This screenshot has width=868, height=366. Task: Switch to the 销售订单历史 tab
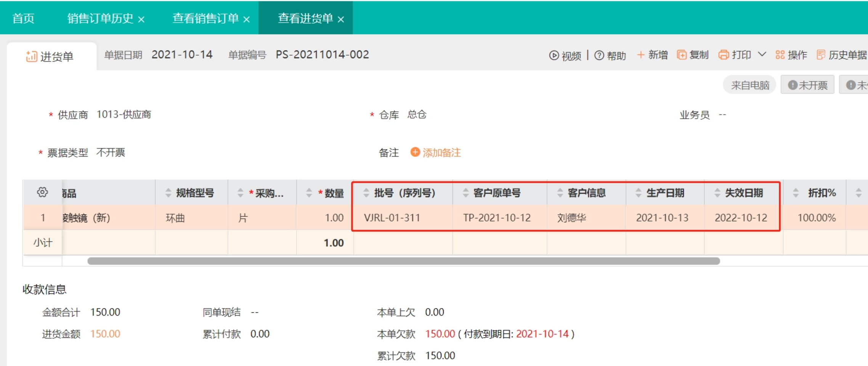(100, 18)
